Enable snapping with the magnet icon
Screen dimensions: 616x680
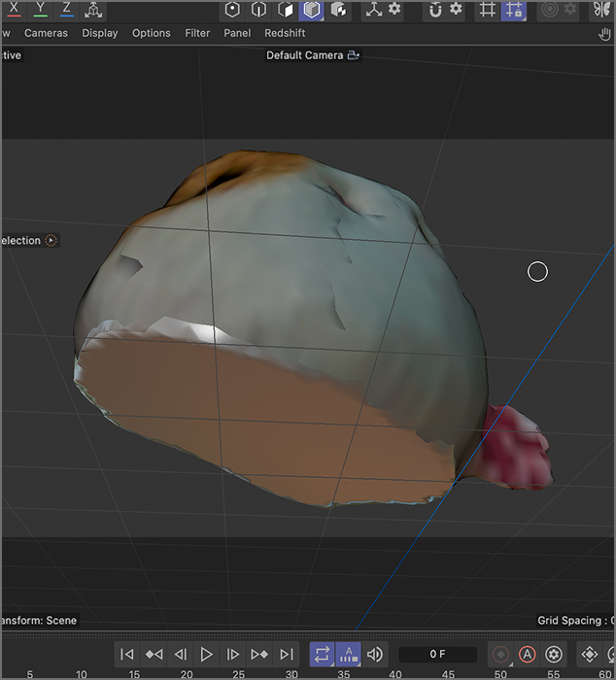(435, 10)
